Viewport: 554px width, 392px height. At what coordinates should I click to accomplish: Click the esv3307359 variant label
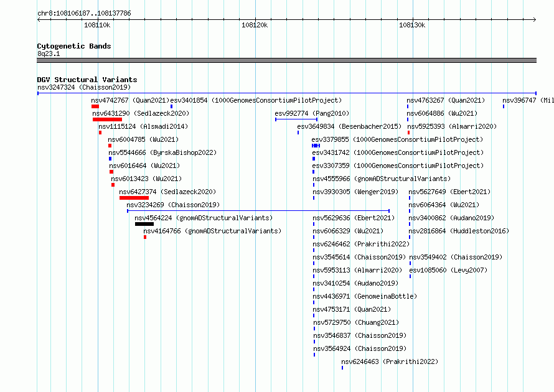pos(398,166)
